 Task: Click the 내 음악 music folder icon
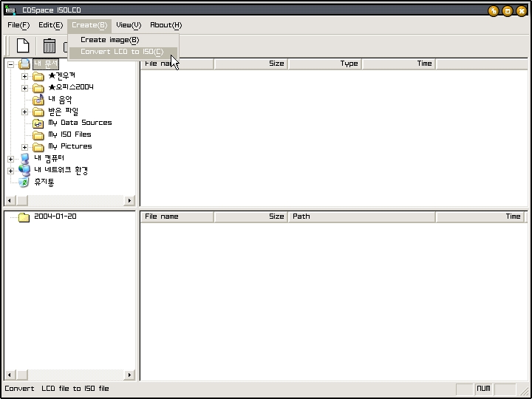click(x=38, y=100)
